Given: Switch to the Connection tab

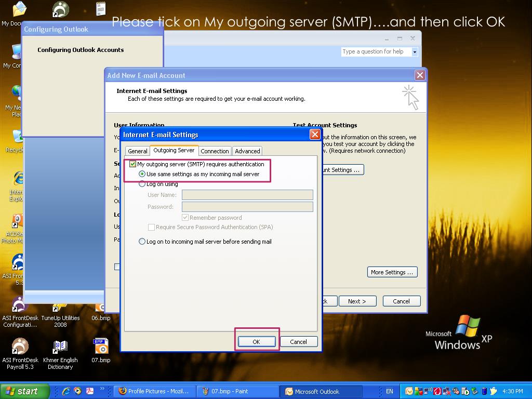Looking at the screenshot, I should tap(215, 151).
